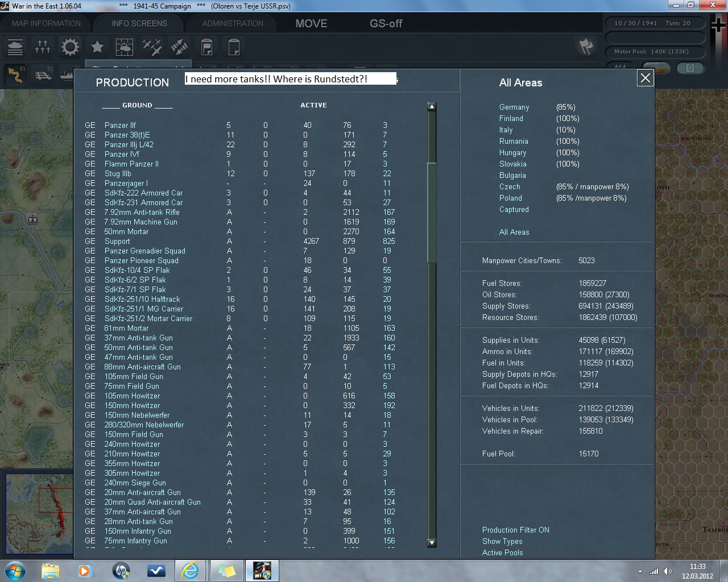
Task: Toggle Production Filter ON
Action: click(516, 530)
